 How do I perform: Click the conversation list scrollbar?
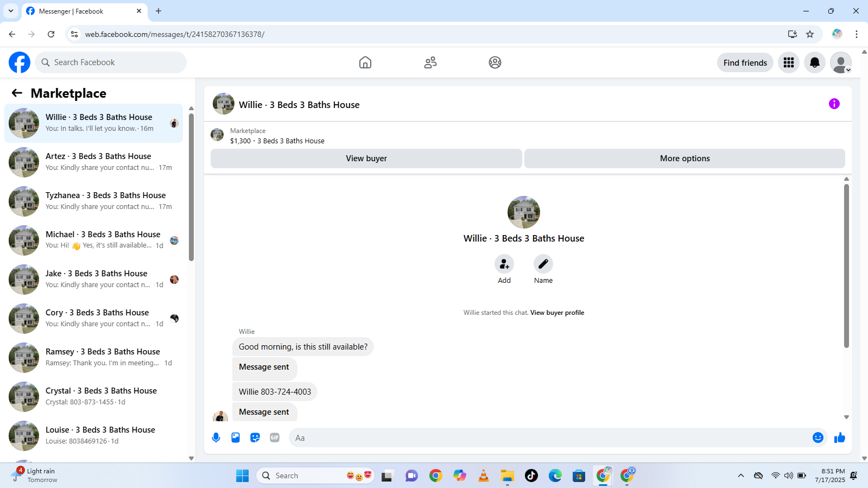[191, 187]
